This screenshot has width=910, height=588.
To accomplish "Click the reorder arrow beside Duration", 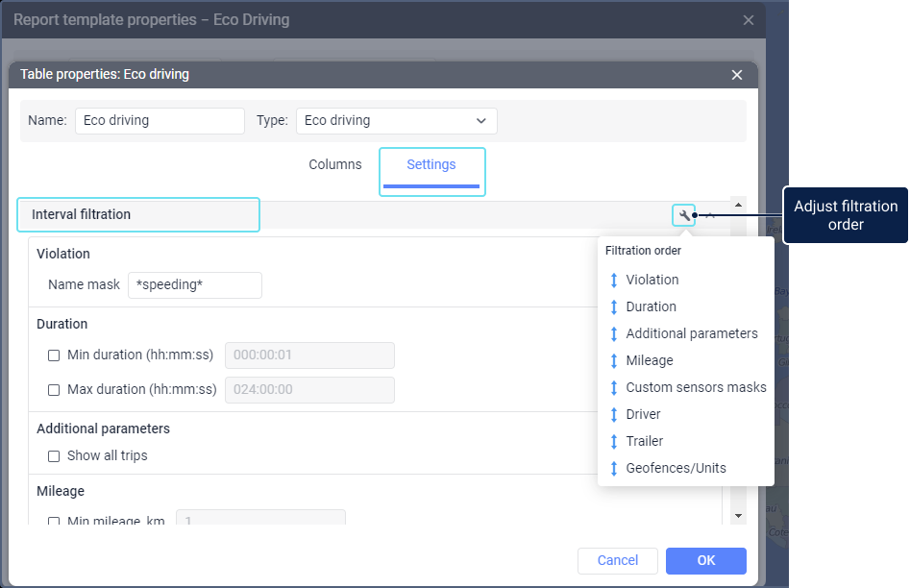I will coord(613,306).
